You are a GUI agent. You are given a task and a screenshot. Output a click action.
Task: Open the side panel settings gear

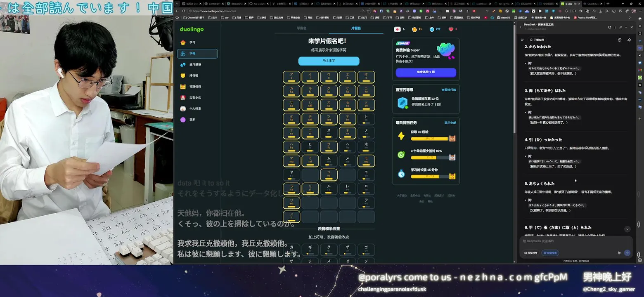(x=640, y=260)
